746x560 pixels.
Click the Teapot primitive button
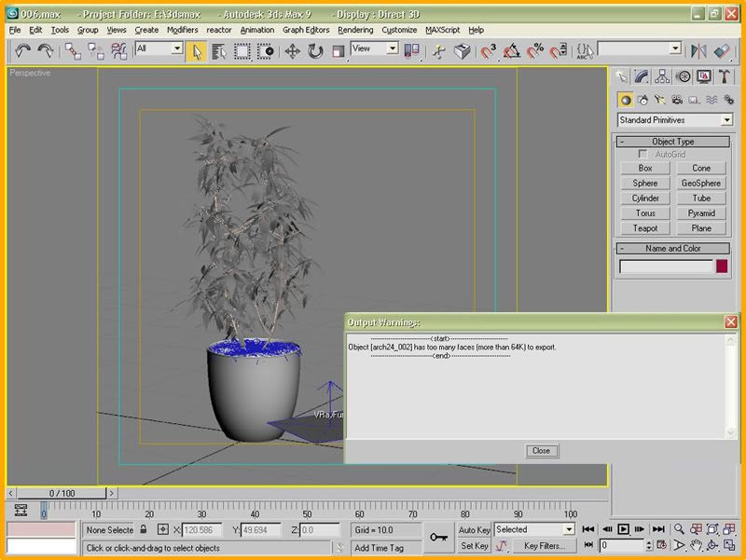point(645,228)
